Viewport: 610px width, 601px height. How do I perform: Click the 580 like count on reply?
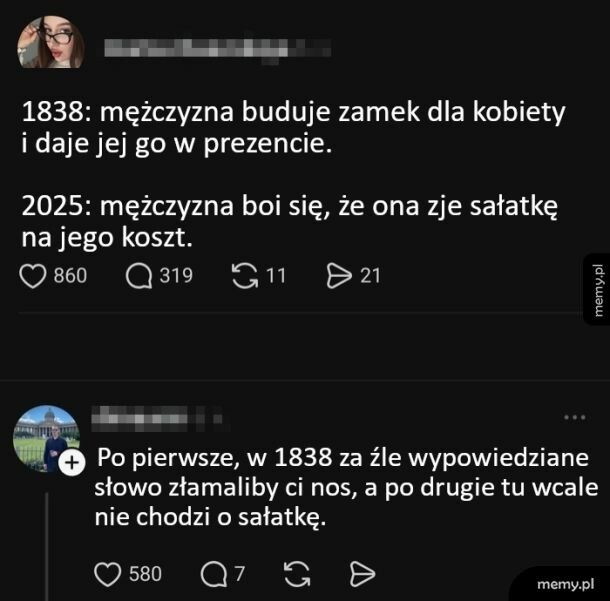(x=145, y=574)
